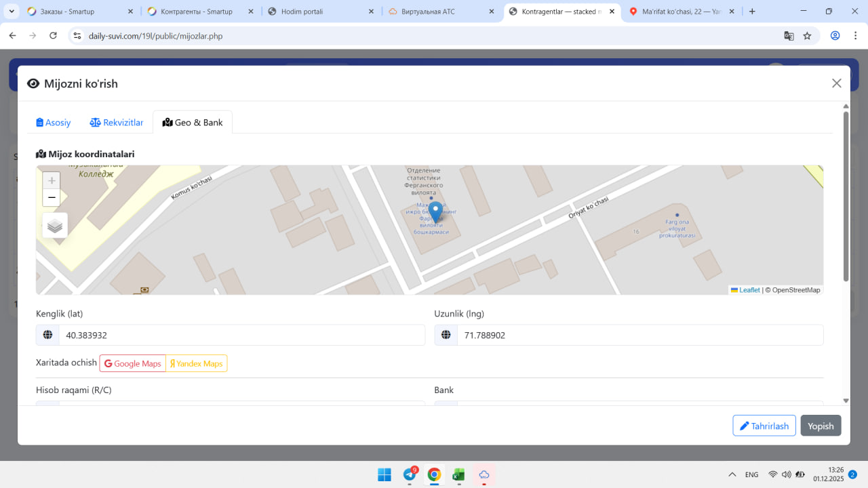The image size is (868, 488).
Task: Reload the page
Action: [x=54, y=36]
